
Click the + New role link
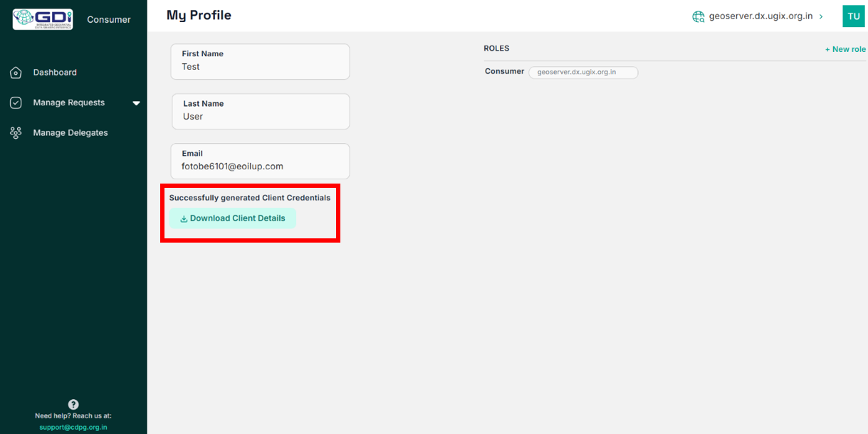pos(845,49)
